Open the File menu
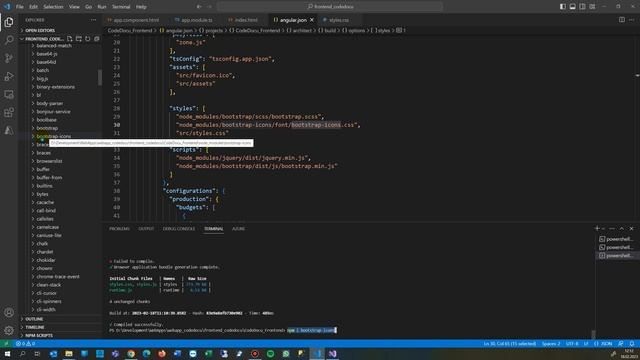The width and height of the screenshot is (640, 360). (x=20, y=7)
